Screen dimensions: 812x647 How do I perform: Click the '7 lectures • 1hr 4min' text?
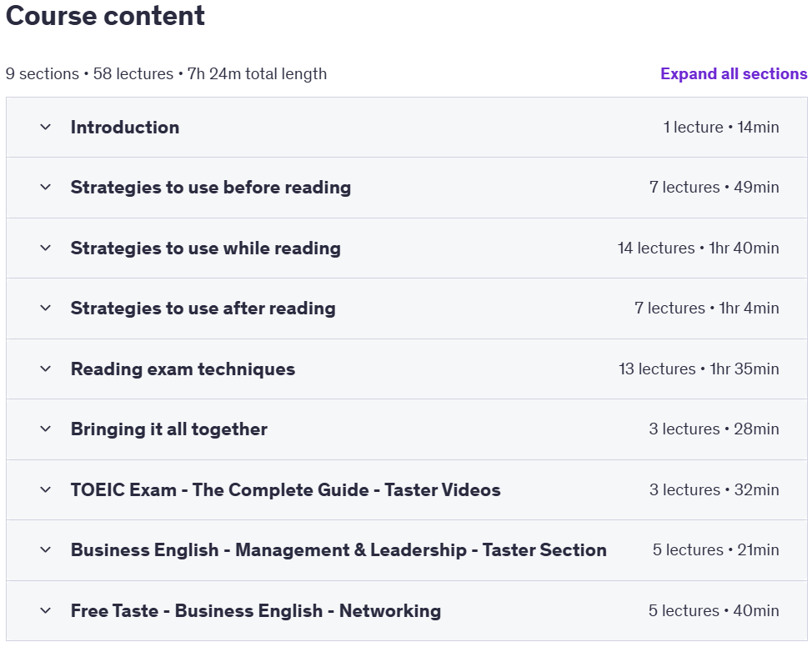(707, 308)
